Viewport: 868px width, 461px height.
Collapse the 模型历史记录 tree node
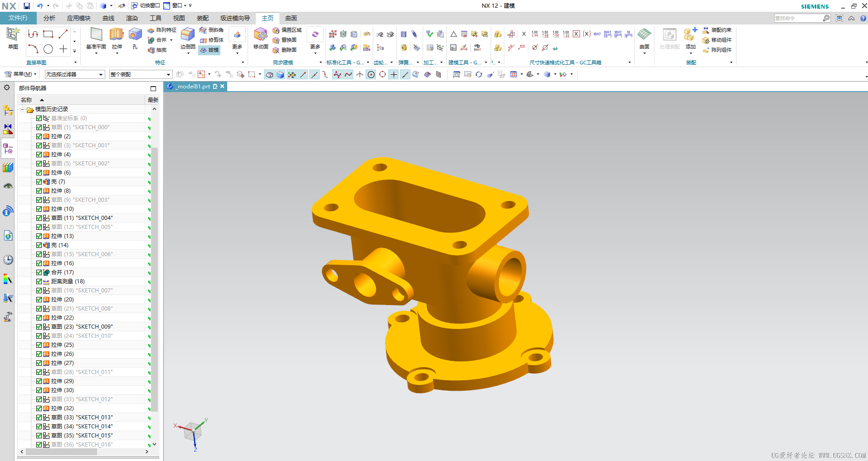pyautogui.click(x=22, y=109)
